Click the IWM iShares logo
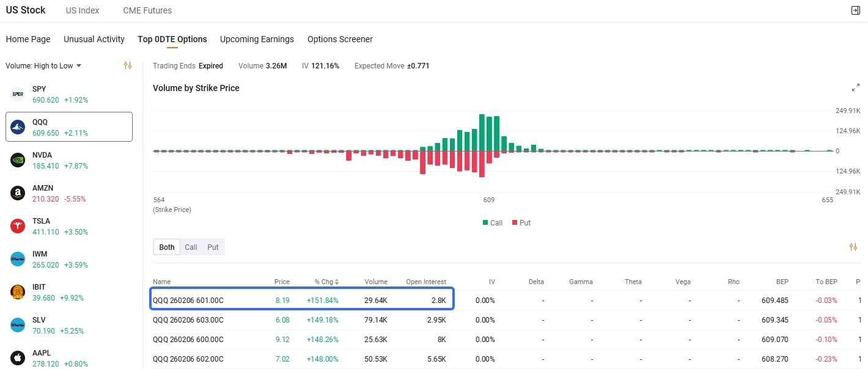 pyautogui.click(x=18, y=259)
